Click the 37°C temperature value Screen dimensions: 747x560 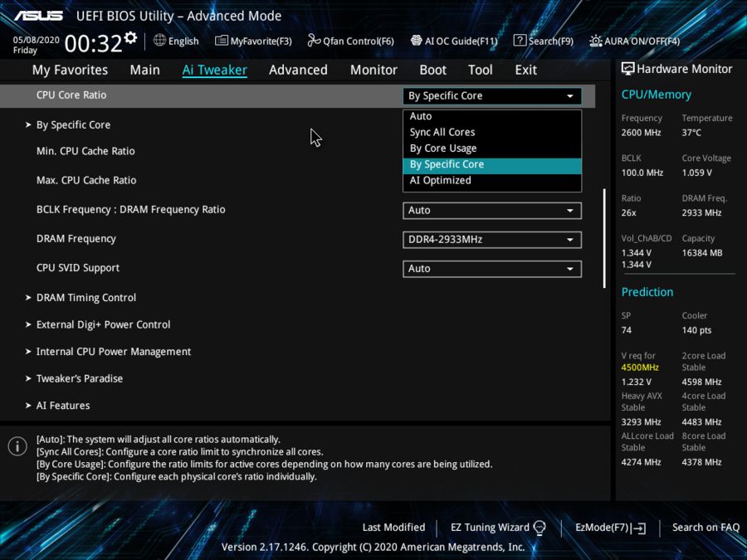click(x=691, y=133)
